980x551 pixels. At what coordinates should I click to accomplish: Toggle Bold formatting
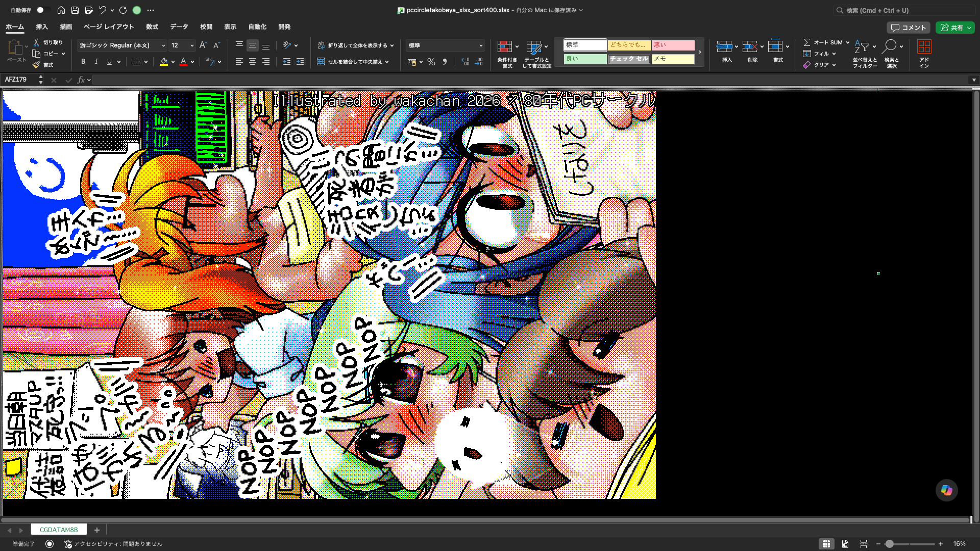click(83, 62)
